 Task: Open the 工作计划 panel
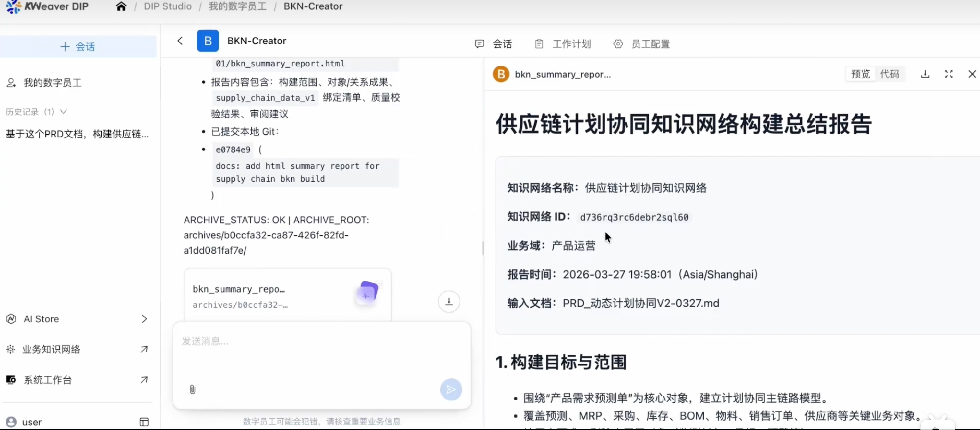[x=563, y=44]
